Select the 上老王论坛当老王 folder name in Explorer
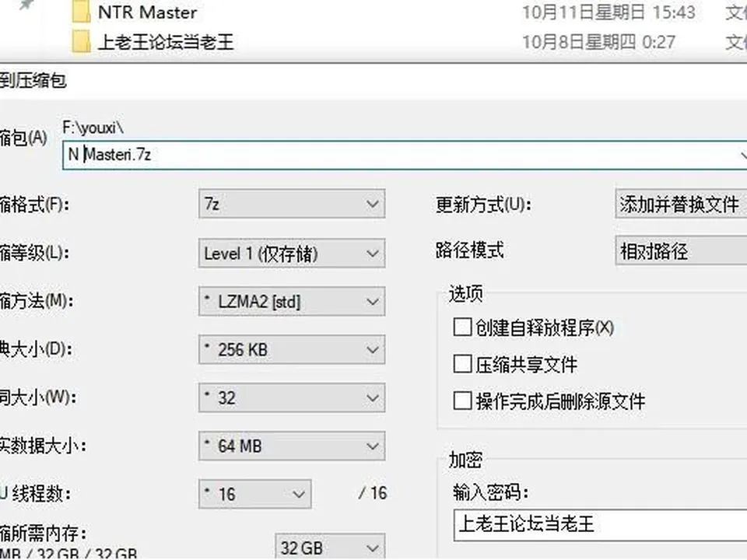Image resolution: width=747 pixels, height=560 pixels. point(166,42)
